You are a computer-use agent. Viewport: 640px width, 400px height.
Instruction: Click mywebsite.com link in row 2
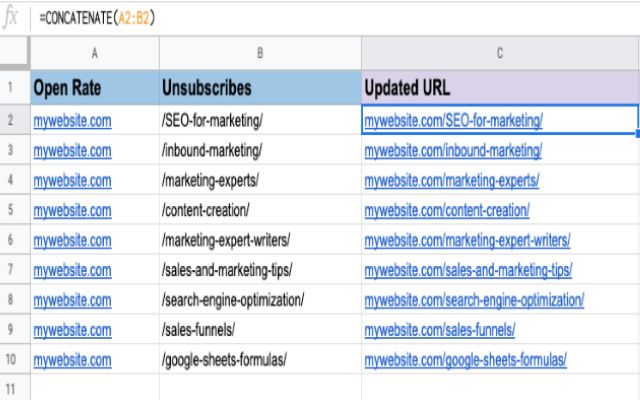coord(72,121)
